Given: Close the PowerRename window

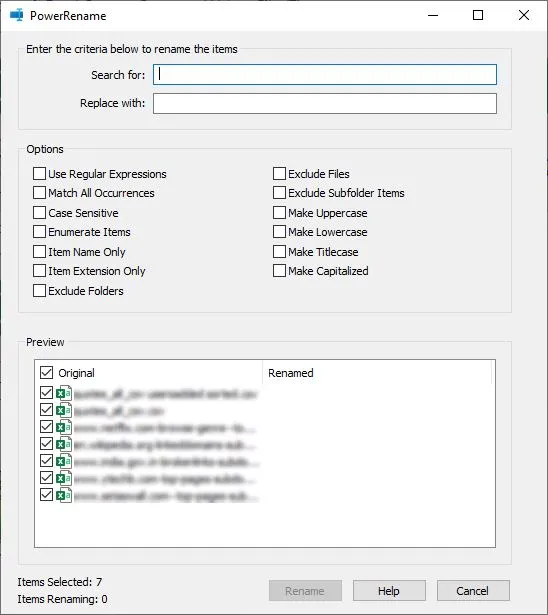Looking at the screenshot, I should 524,15.
